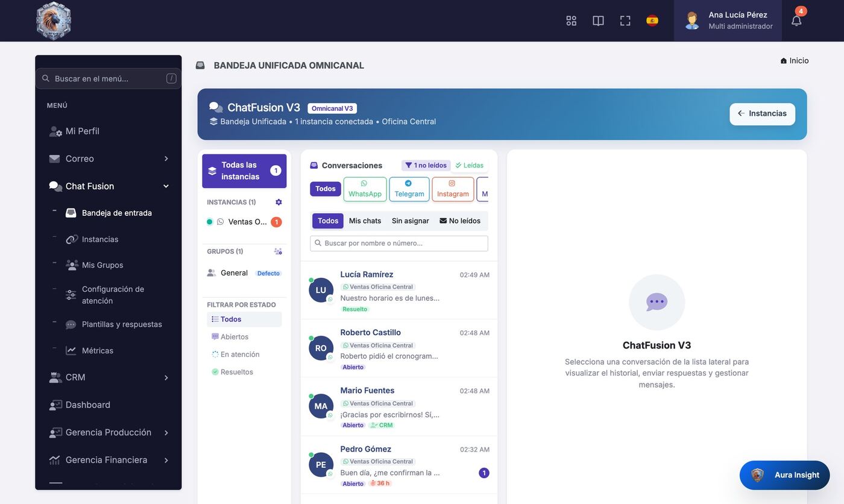Click the name or number search field
This screenshot has width=844, height=504.
point(399,243)
